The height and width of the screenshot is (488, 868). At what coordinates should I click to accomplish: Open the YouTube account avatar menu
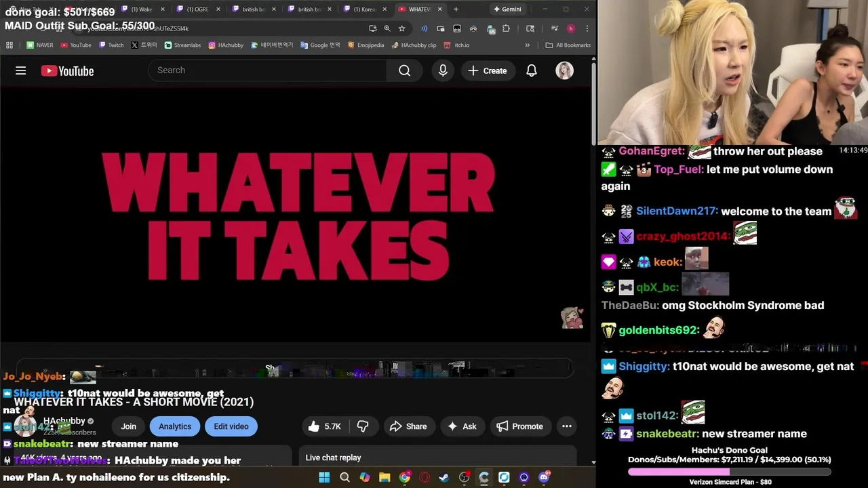point(564,70)
